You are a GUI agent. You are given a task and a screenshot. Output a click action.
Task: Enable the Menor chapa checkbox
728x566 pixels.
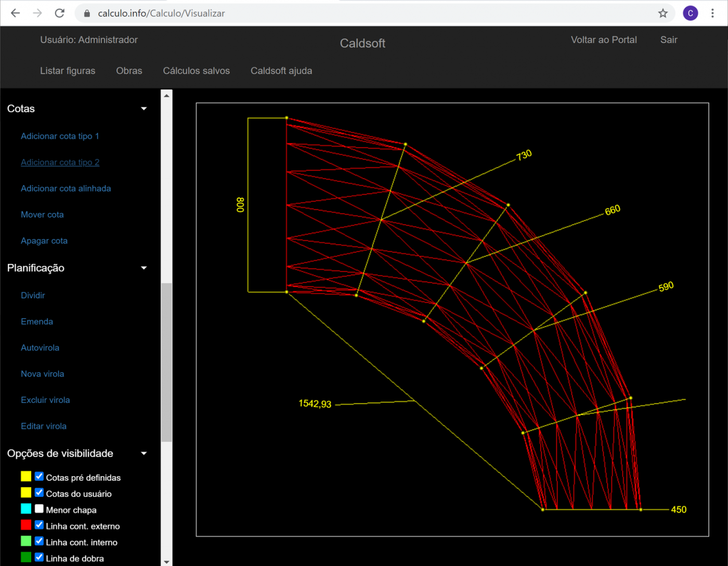pyautogui.click(x=39, y=509)
